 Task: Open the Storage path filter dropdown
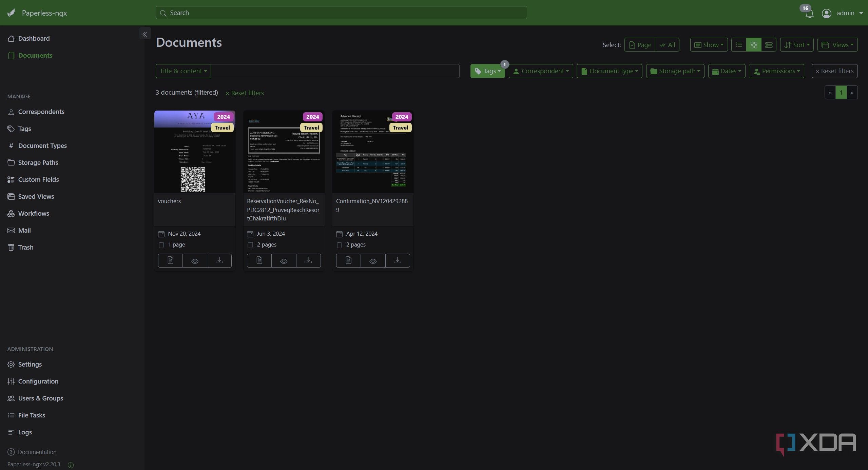(x=675, y=71)
